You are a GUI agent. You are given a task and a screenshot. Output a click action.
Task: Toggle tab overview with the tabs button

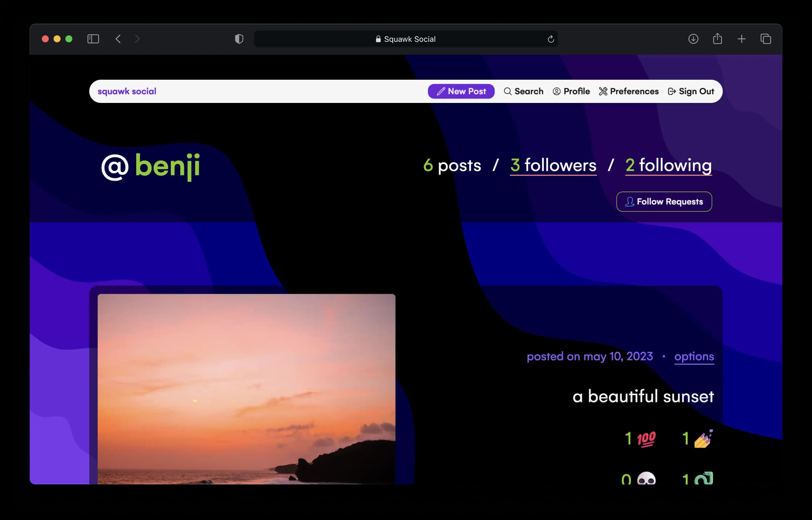click(x=766, y=39)
